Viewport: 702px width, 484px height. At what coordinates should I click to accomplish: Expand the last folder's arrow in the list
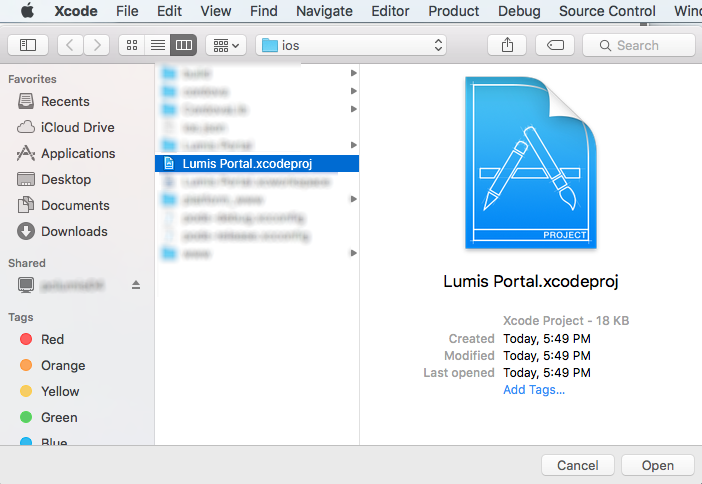pos(354,253)
